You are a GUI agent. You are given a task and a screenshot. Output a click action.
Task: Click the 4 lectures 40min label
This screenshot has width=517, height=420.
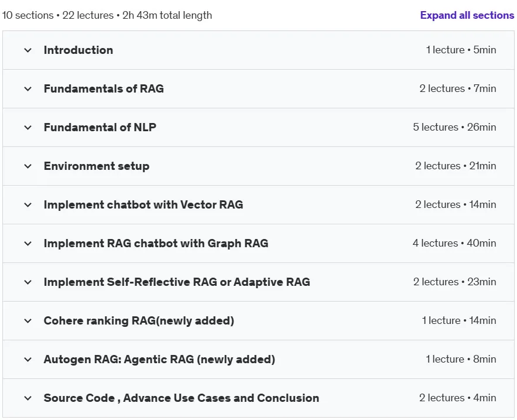click(454, 243)
